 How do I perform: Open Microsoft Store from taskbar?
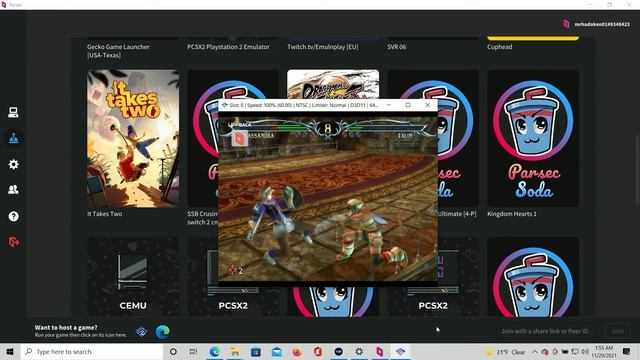coord(256,351)
